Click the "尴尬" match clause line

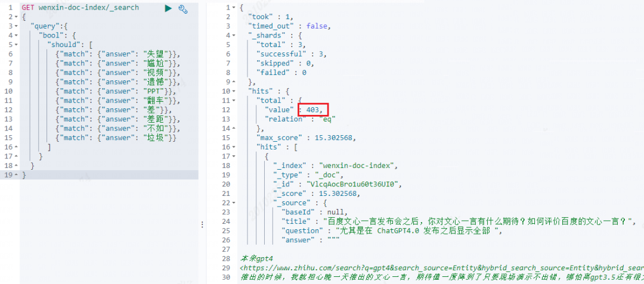(118, 64)
